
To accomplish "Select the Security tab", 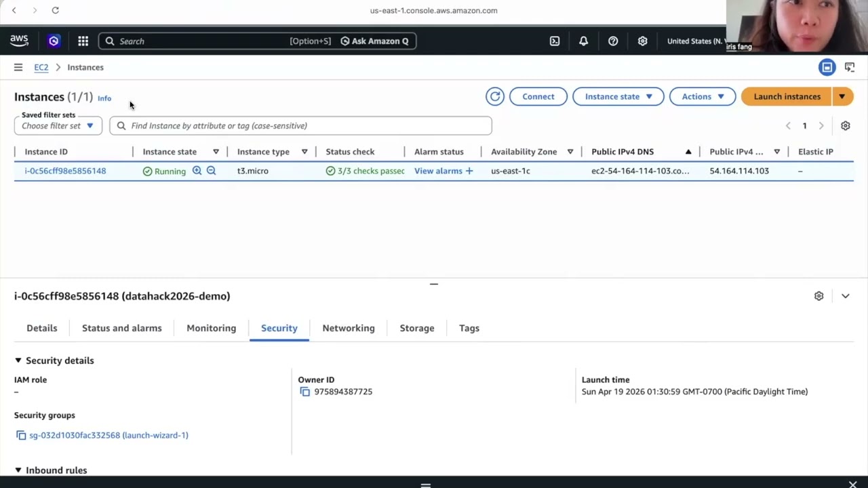I will [279, 328].
